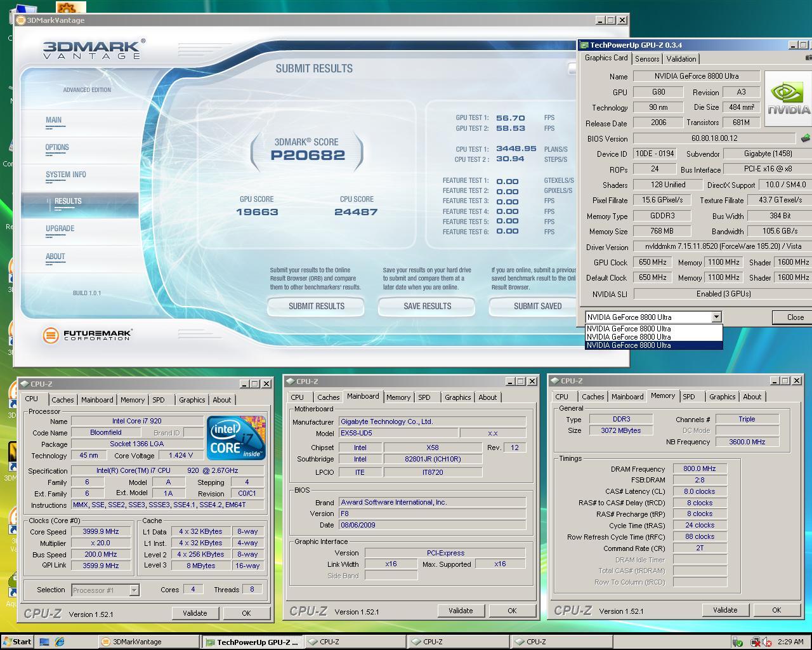
Task: Open the GPU selection dropdown in GPU-Z
Action: (x=716, y=317)
